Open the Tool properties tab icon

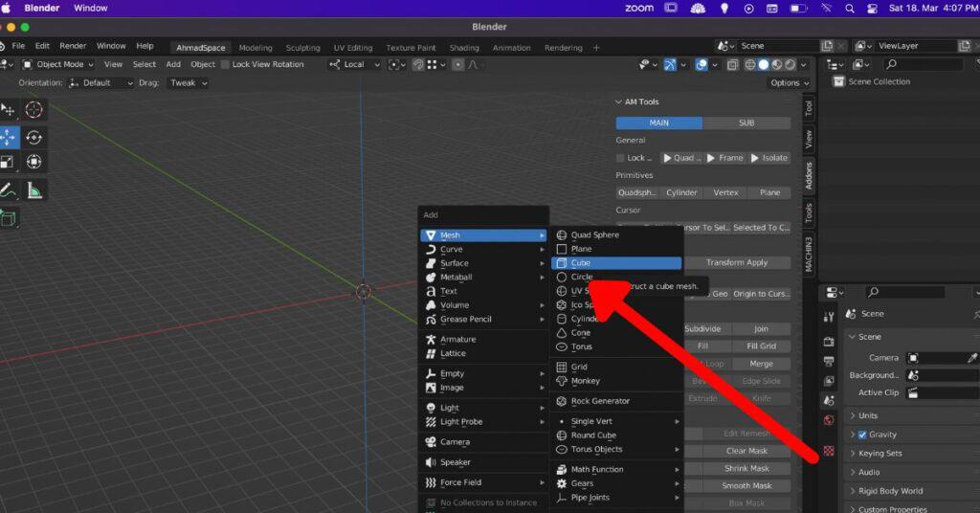[x=829, y=318]
